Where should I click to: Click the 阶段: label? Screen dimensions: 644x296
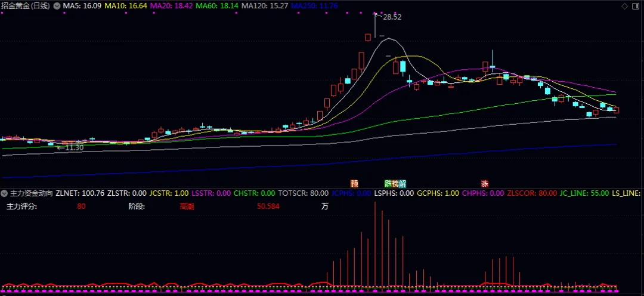(x=137, y=206)
